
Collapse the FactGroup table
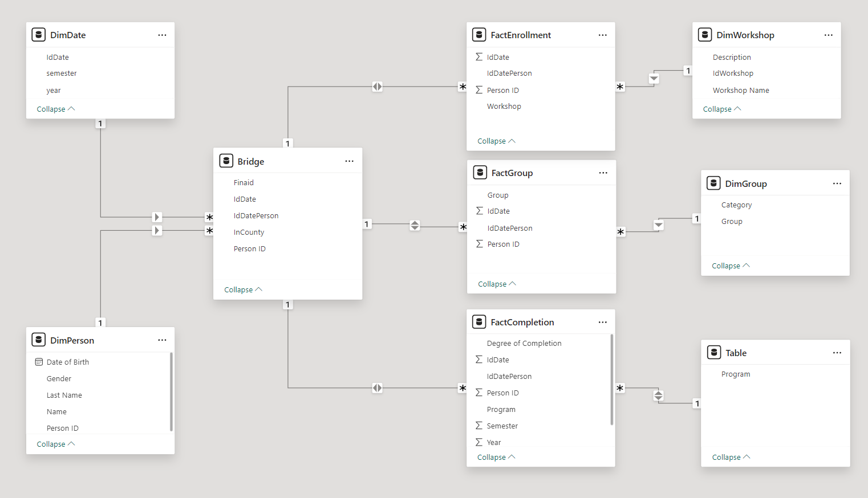coord(497,284)
